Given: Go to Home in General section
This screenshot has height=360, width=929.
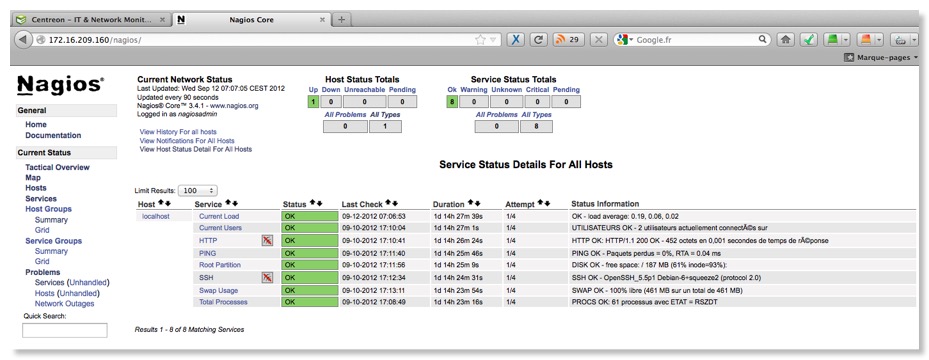Looking at the screenshot, I should tap(36, 124).
